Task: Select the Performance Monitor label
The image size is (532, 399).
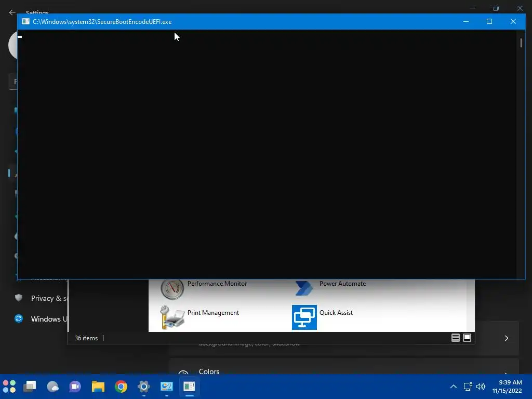Action: (217, 284)
